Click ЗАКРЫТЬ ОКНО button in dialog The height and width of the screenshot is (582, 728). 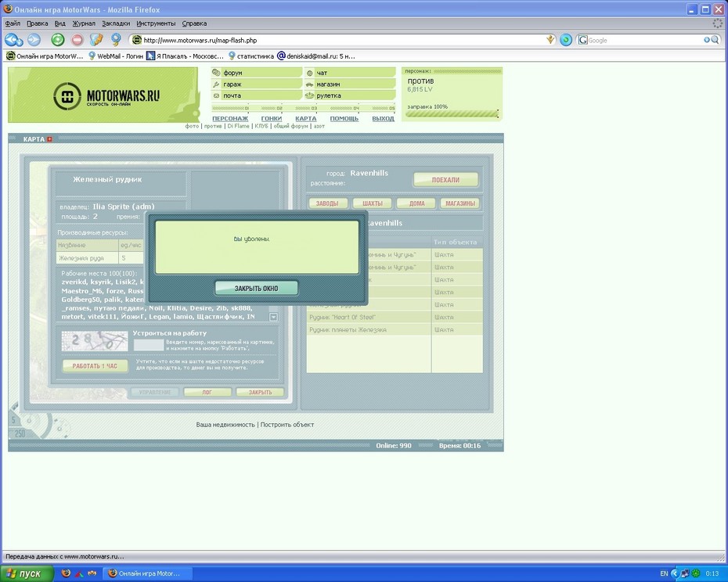pos(256,288)
